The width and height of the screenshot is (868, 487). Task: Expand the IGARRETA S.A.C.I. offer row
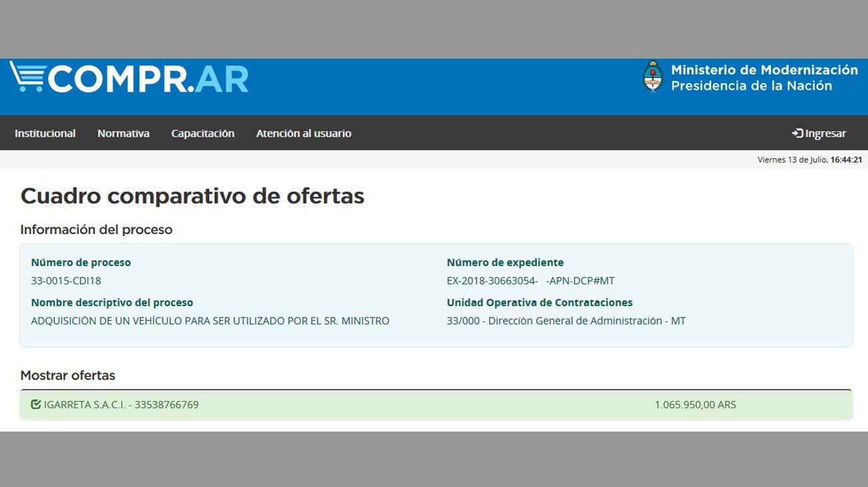436,404
